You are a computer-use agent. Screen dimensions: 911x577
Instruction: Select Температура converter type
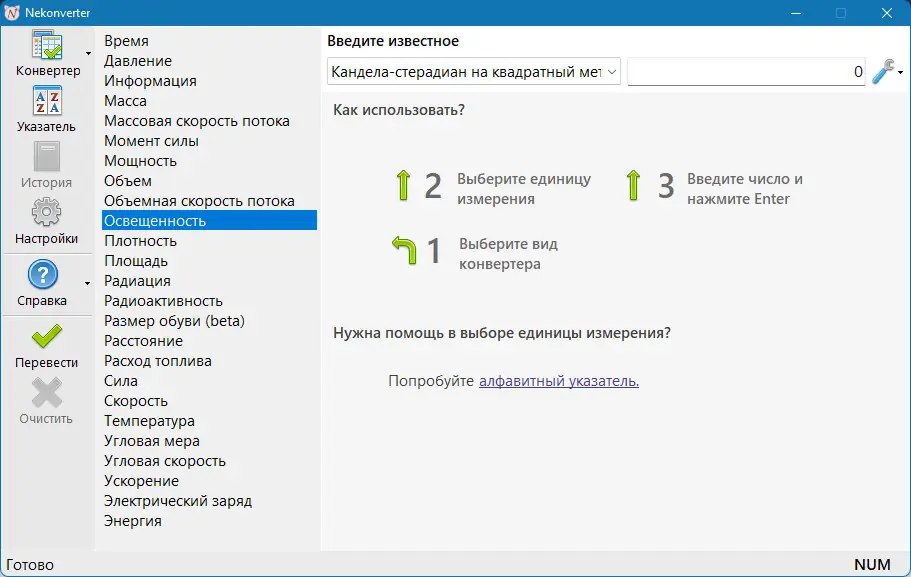[150, 421]
